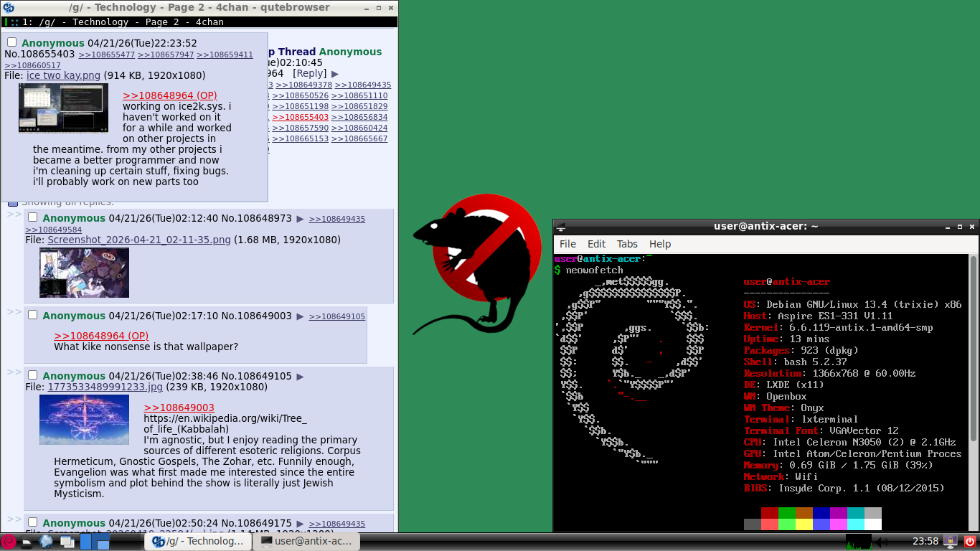Open the Edit menu in lxterminal
The height and width of the screenshot is (551, 980).
[x=596, y=244]
